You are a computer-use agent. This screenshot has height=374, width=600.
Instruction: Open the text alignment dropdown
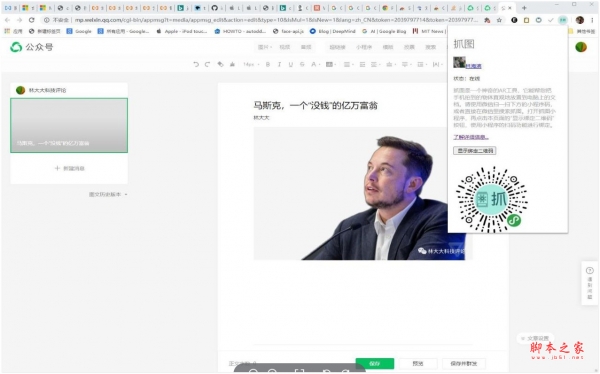pyautogui.click(x=348, y=64)
